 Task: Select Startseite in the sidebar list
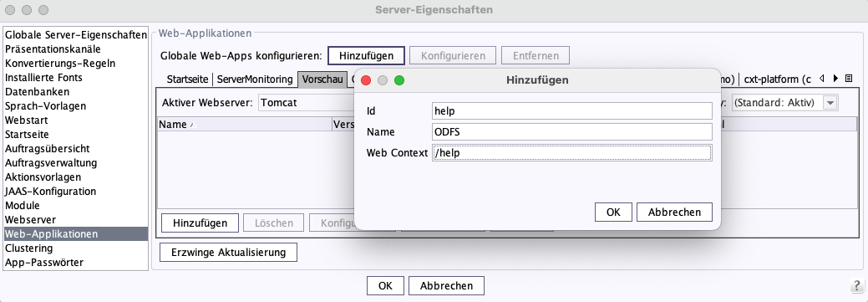(76, 134)
